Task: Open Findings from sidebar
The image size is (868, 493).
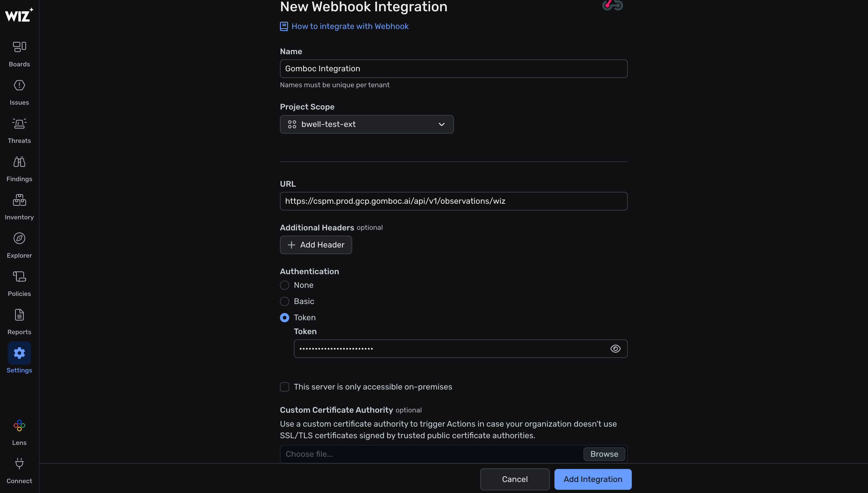Action: [19, 169]
